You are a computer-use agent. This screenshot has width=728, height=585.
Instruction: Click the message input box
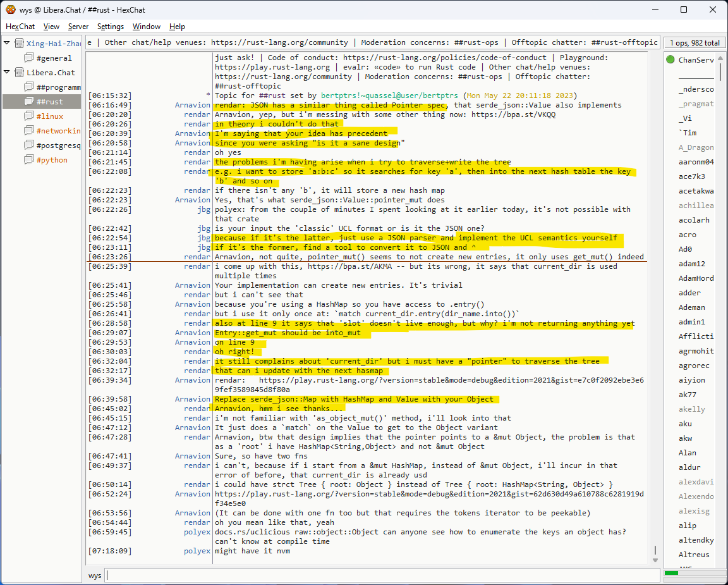(382, 576)
